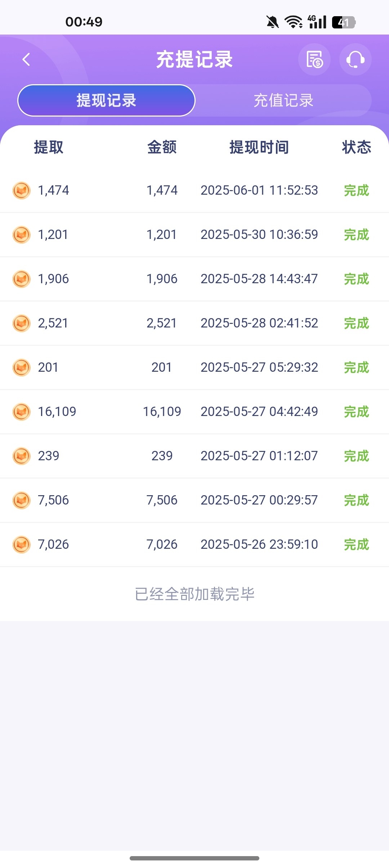The image size is (389, 868).
Task: Tap the bottom home gesture bar
Action: (x=194, y=858)
